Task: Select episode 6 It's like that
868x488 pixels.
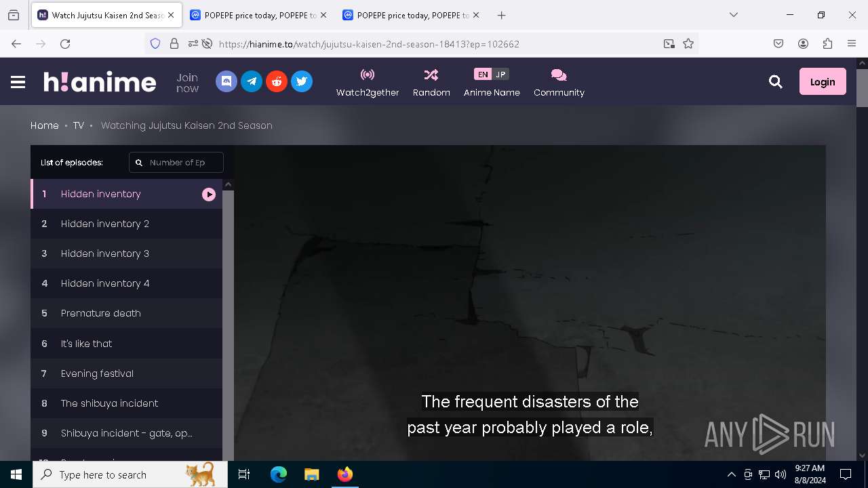Action: (x=127, y=344)
